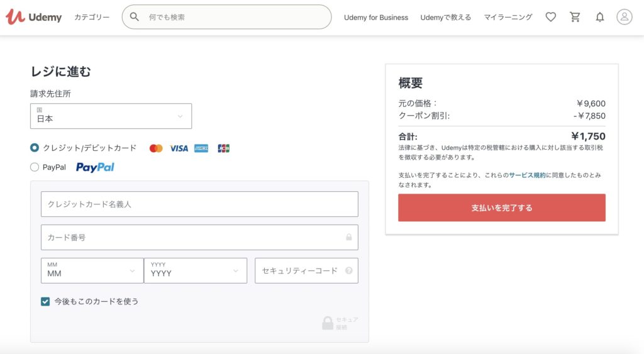Open the YYYY expiry year dropdown
The image size is (644, 354).
(x=196, y=270)
